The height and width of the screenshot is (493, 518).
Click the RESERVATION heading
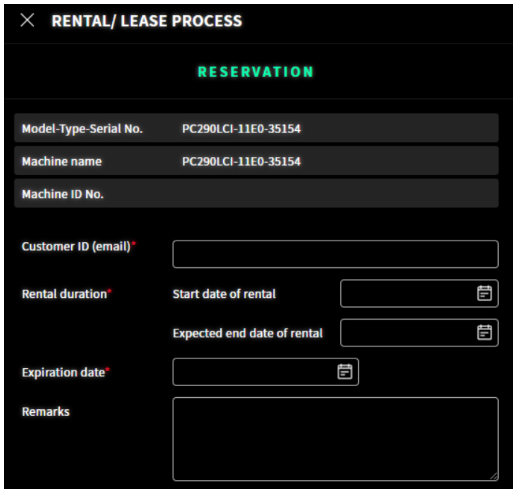click(x=256, y=72)
